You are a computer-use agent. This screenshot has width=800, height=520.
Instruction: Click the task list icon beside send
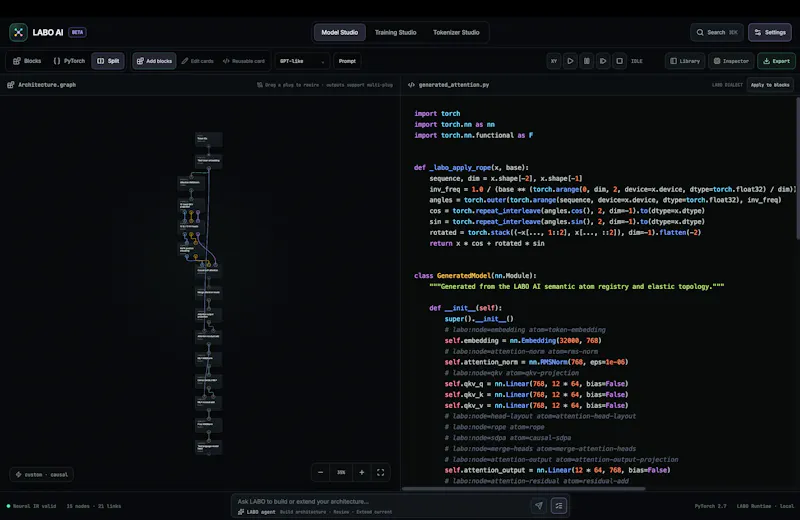(559, 506)
